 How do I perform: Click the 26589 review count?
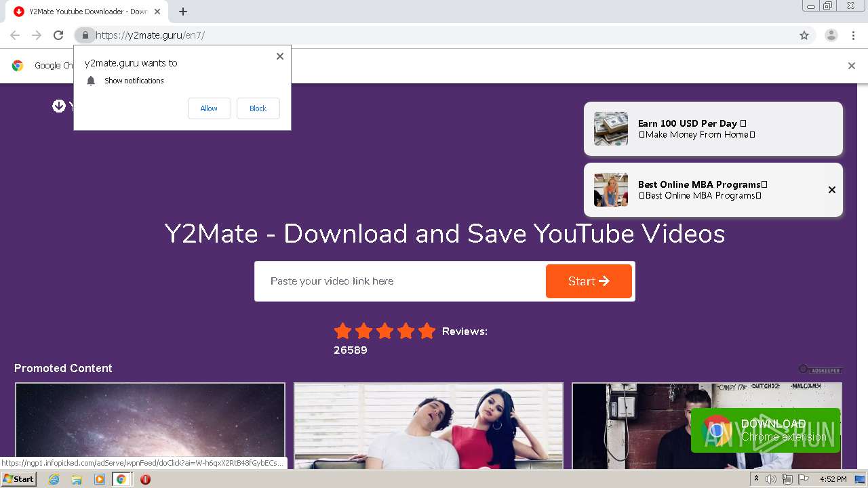click(x=351, y=350)
